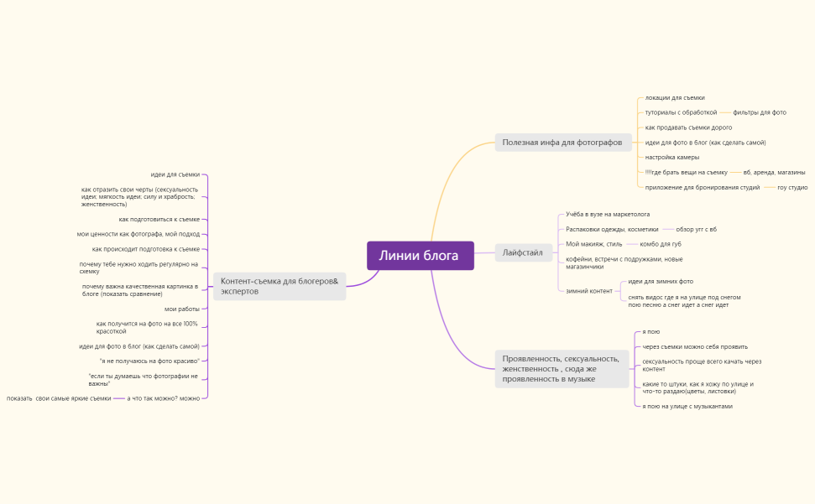Select the "гоу студио" subtopic
This screenshot has height=504, width=815.
click(791, 187)
